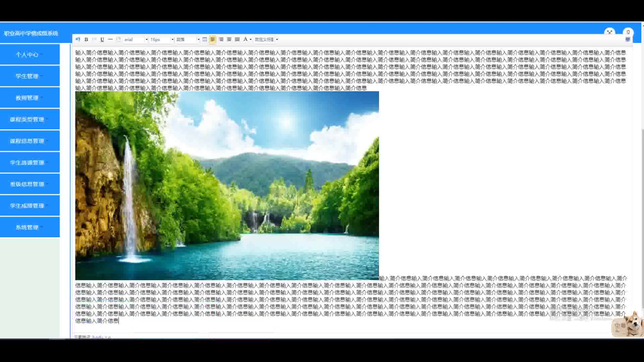Select the center-align icon

pos(229,39)
